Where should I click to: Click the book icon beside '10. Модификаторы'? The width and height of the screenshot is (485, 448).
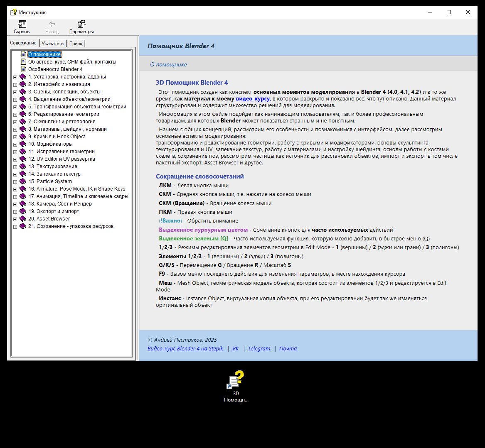point(23,144)
